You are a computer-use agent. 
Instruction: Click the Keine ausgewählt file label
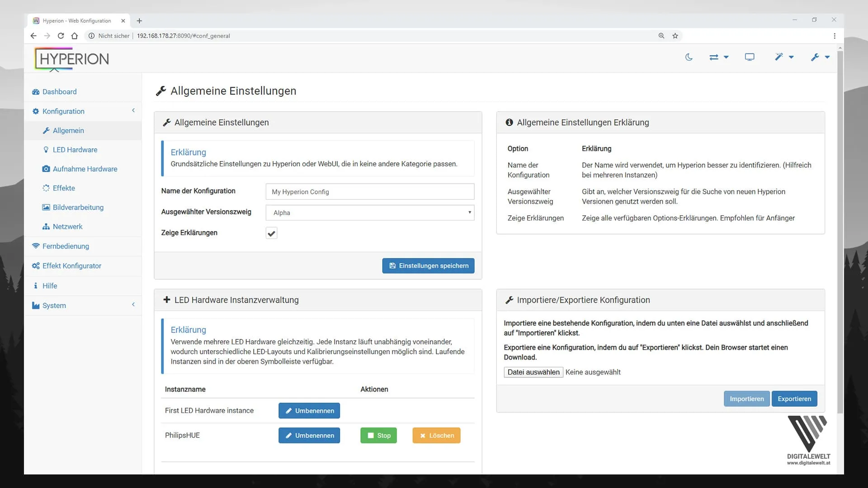pos(593,372)
